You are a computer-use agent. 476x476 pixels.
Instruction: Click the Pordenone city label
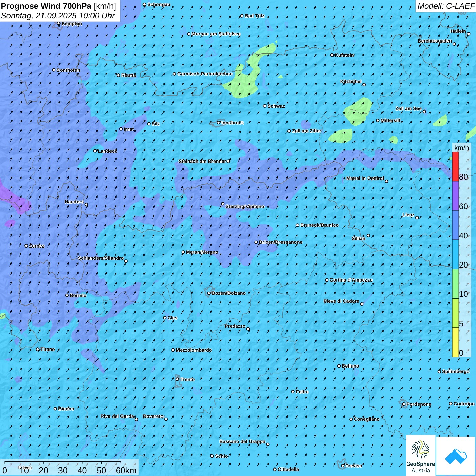[419, 404]
